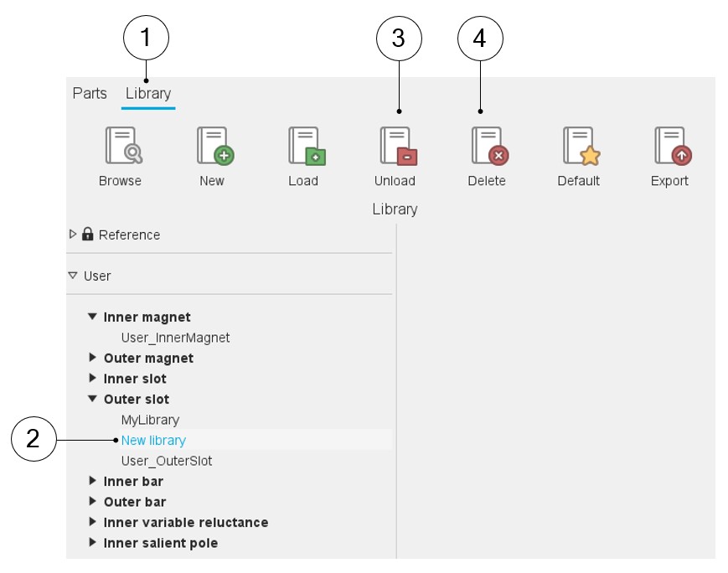Click the Delete library icon
The height and width of the screenshot is (573, 728).
coord(488,147)
